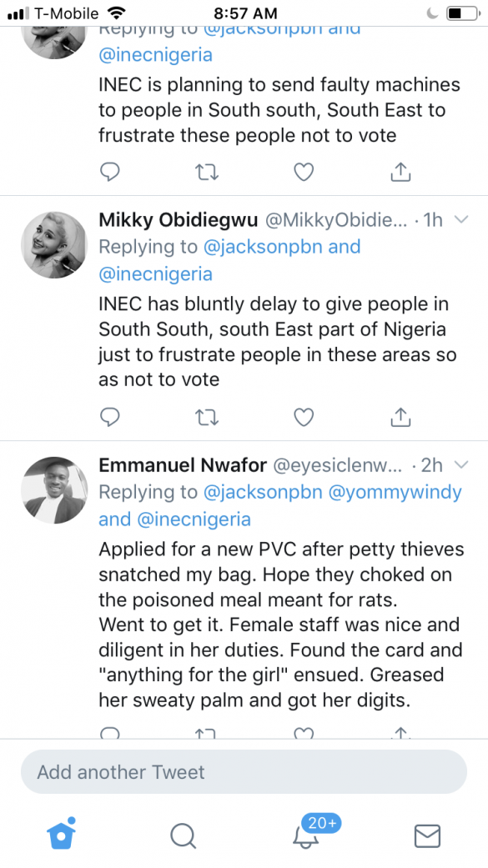The image size is (488, 868).
Task: Share Mikky Obidiegwu's delay tweet
Action: (x=400, y=416)
